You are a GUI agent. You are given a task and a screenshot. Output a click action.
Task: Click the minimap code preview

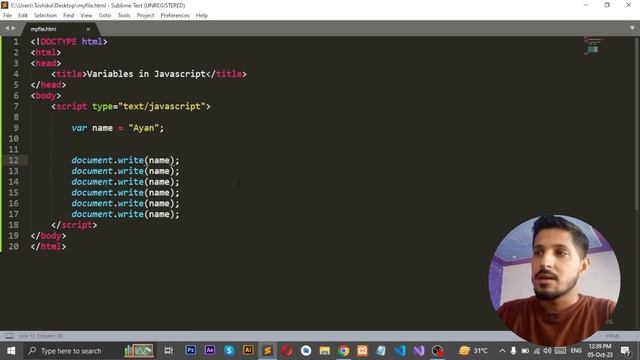[593, 45]
